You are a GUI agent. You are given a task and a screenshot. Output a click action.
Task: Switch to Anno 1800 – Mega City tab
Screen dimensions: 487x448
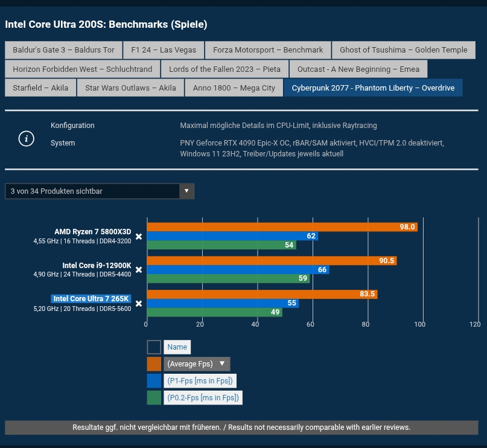coord(234,88)
